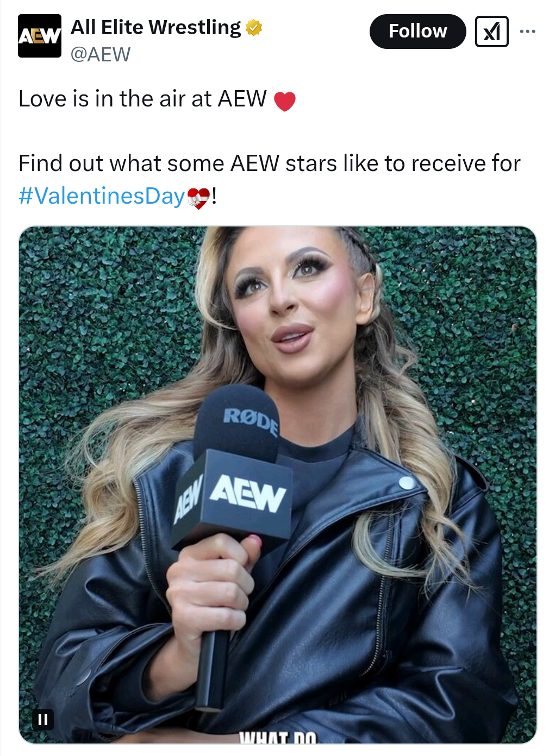This screenshot has height=756, width=549.
Task: Open the three-dot more options menu
Action: pos(527,31)
